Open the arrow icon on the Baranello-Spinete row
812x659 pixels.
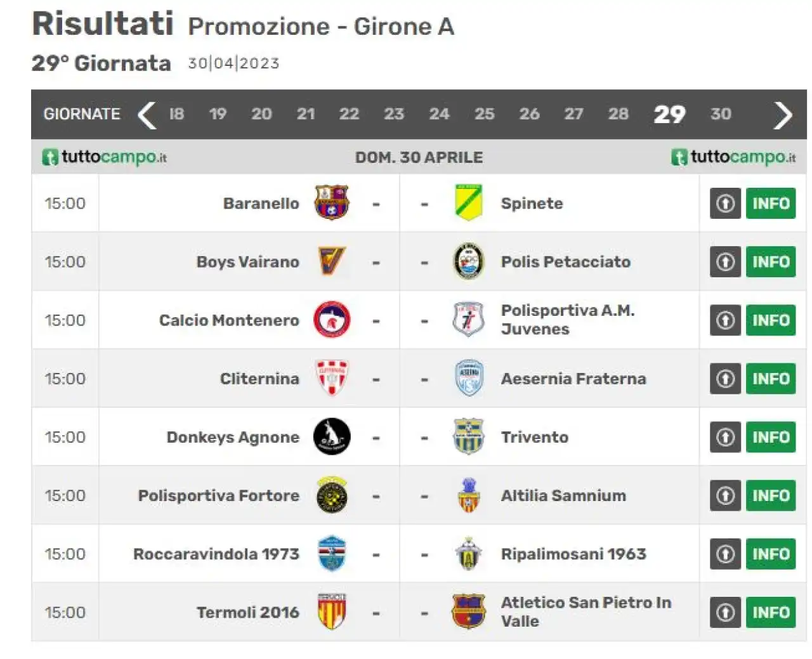pos(725,203)
